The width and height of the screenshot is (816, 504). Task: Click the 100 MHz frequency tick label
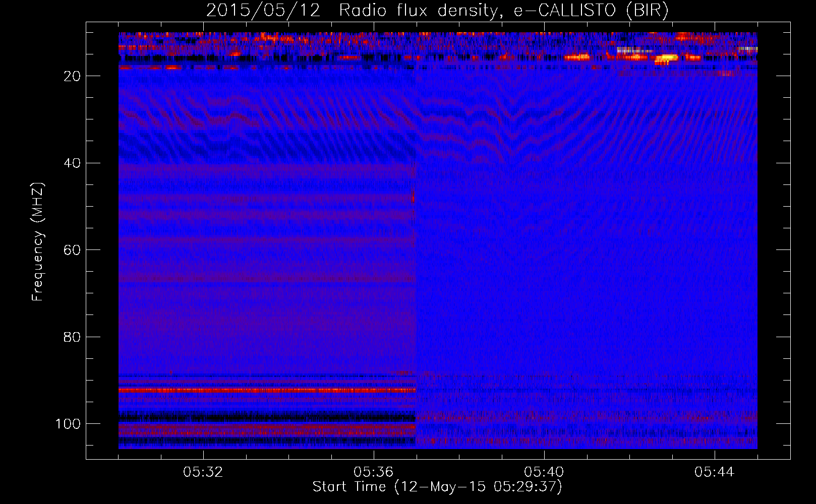(69, 424)
